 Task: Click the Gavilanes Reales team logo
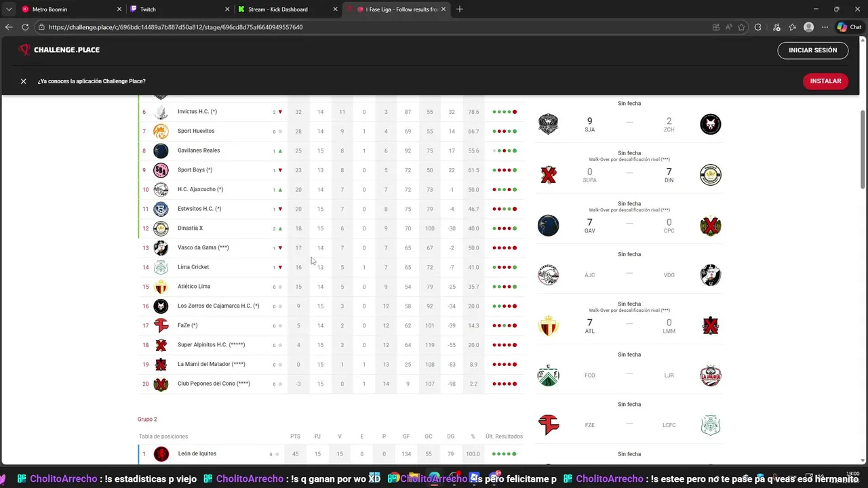click(x=161, y=150)
